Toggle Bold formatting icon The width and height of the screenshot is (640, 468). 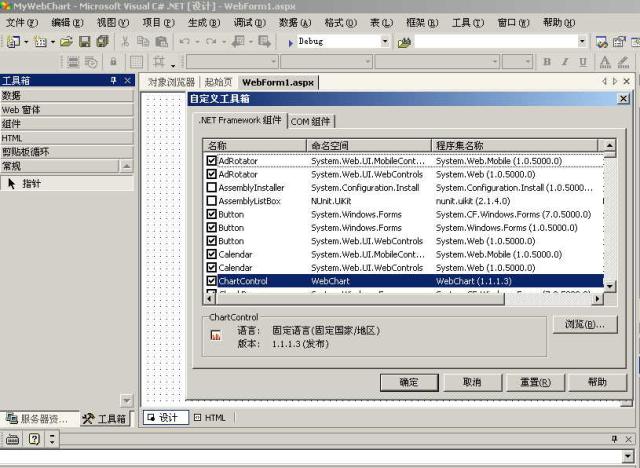click(x=547, y=62)
